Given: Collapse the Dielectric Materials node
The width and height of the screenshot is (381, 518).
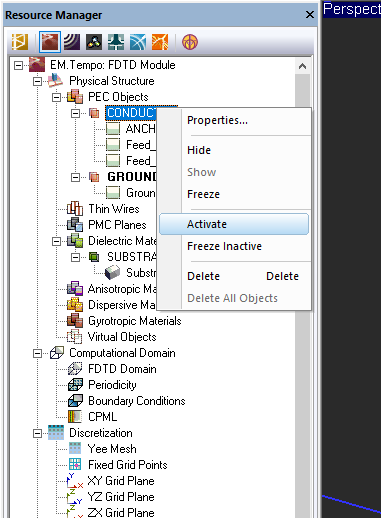Looking at the screenshot, I should pyautogui.click(x=57, y=241).
